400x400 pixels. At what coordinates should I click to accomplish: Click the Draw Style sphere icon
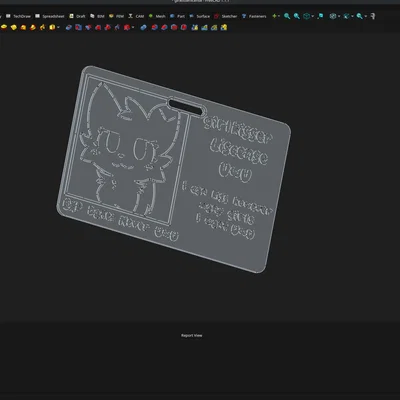333,16
